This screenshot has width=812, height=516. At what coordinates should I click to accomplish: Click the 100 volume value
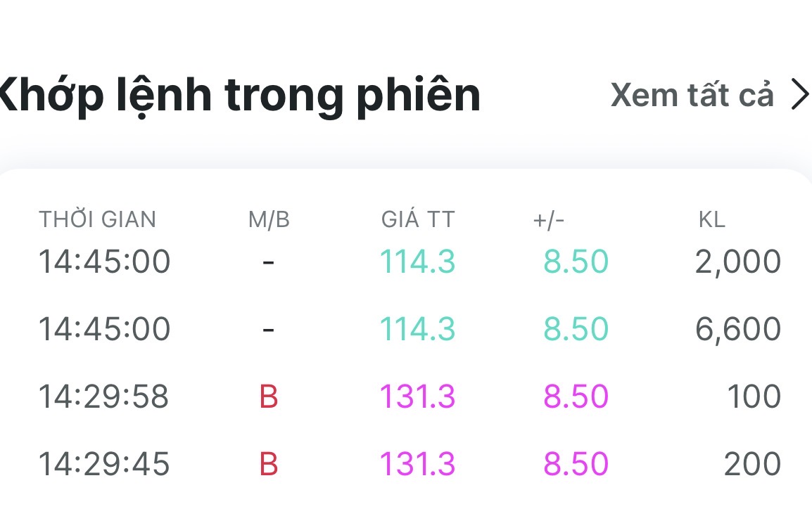[754, 397]
